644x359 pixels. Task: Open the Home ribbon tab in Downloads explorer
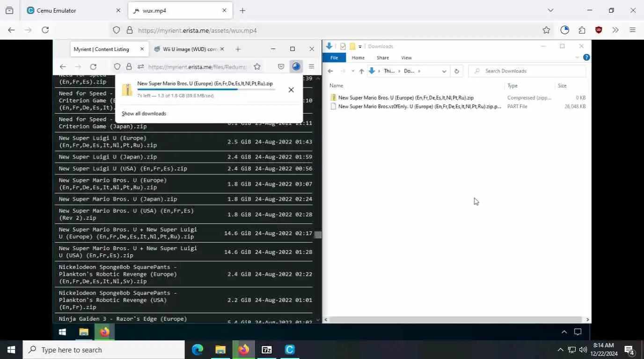coord(358,57)
